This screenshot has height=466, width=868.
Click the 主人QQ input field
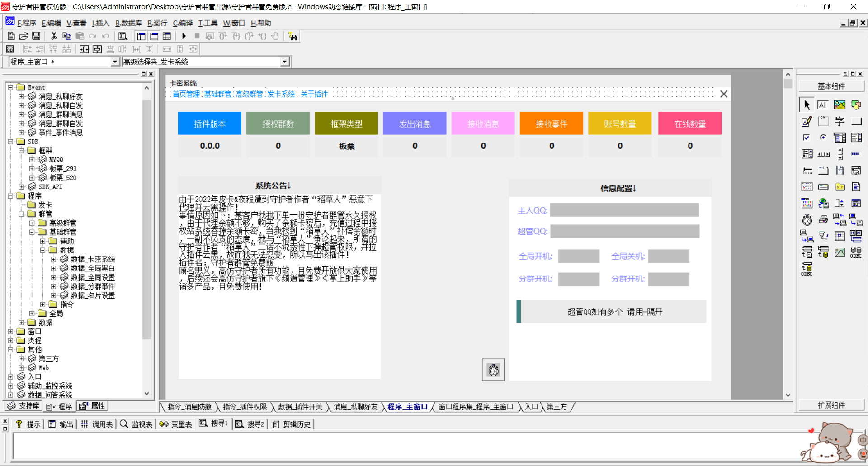coord(624,210)
